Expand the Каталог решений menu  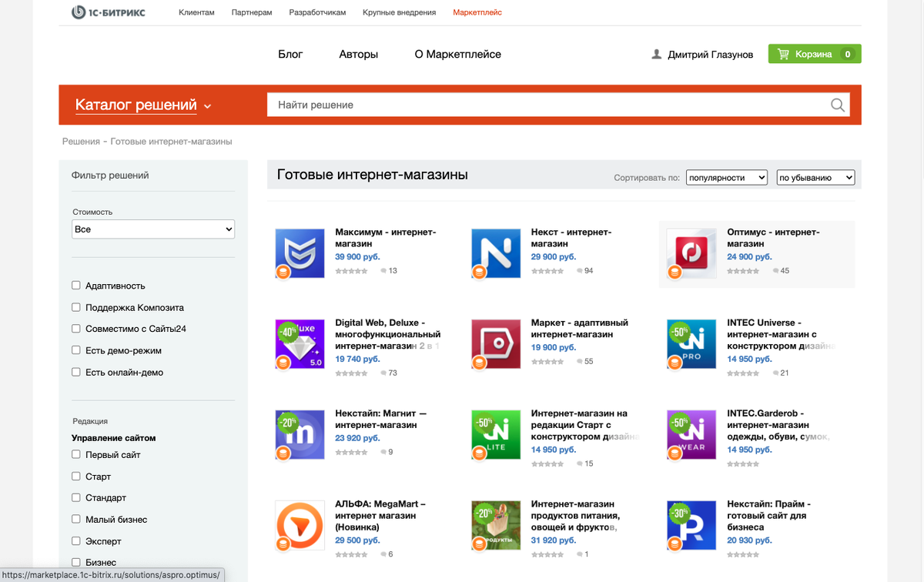click(x=143, y=105)
